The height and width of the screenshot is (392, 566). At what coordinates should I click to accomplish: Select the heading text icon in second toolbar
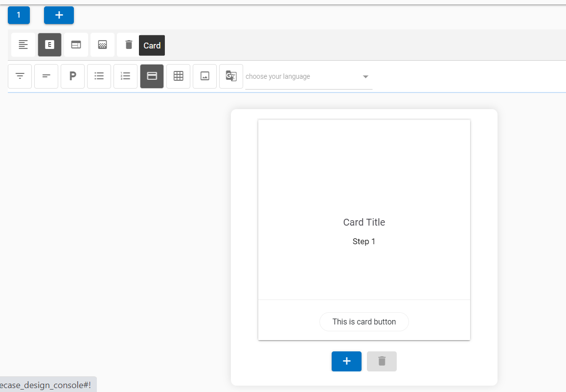point(20,76)
